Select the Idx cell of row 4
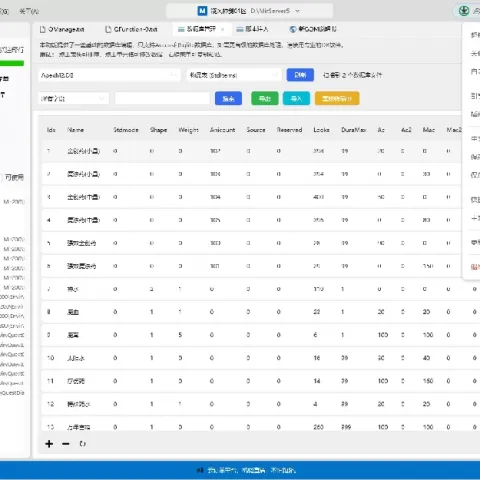 point(49,220)
